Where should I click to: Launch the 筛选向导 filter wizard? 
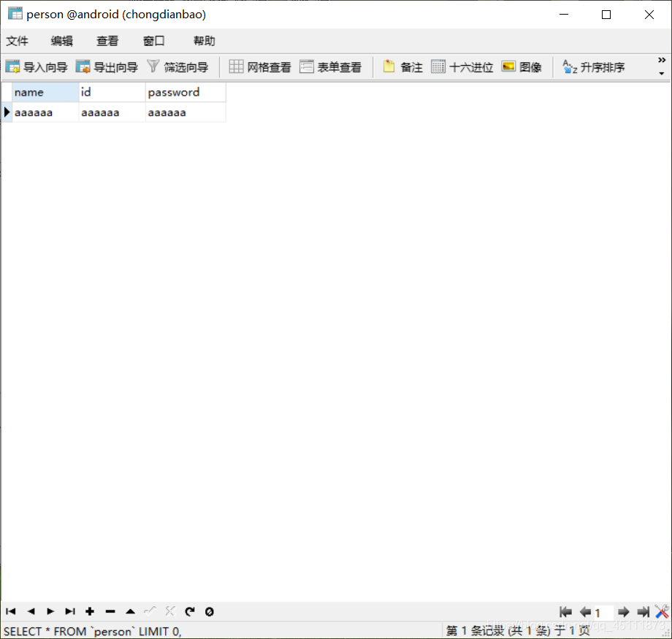177,67
